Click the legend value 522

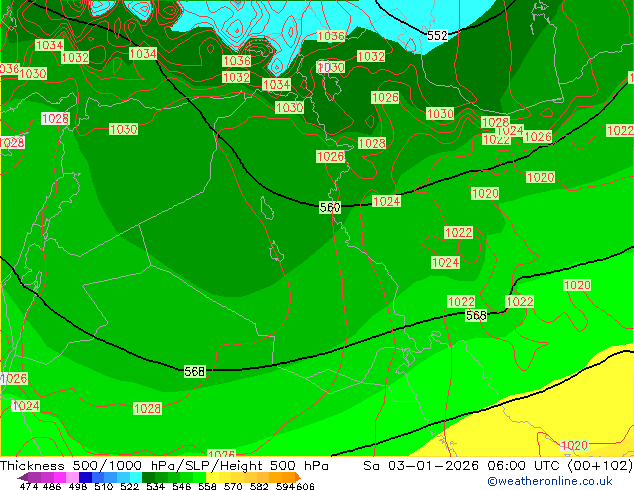click(x=129, y=486)
